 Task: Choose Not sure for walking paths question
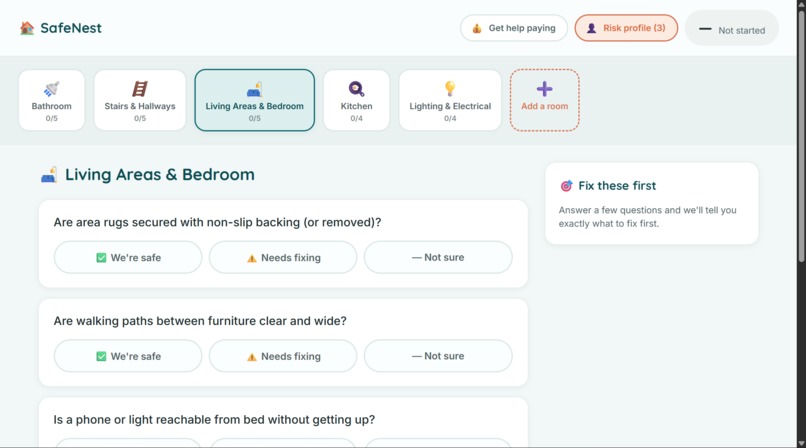click(x=438, y=356)
